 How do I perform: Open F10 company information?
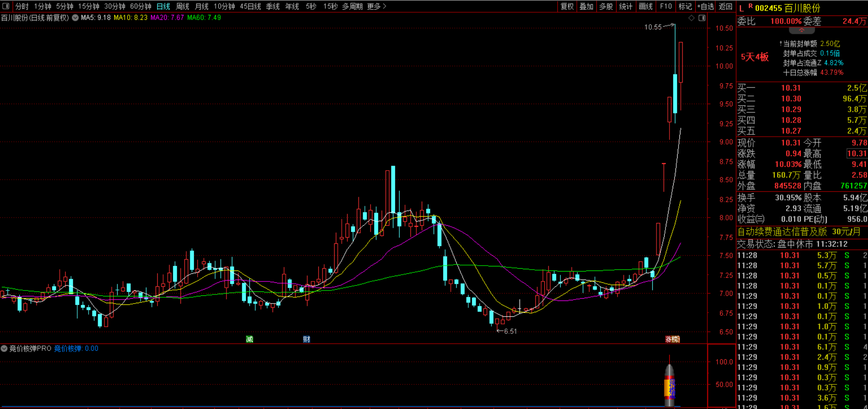pos(666,6)
